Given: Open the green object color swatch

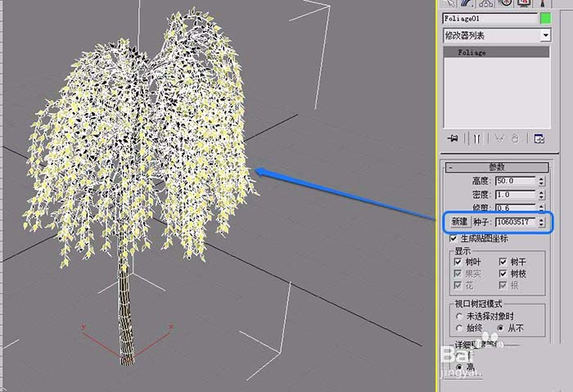Looking at the screenshot, I should click(546, 18).
